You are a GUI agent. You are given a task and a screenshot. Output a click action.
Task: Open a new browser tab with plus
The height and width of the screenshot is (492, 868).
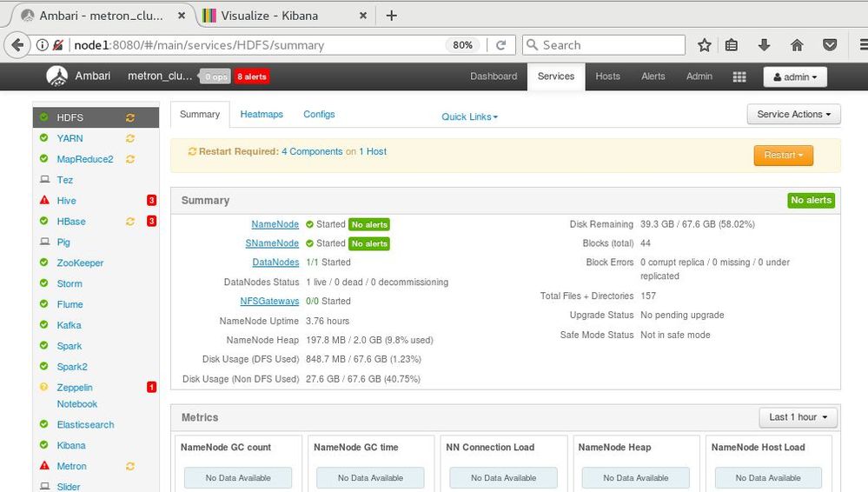pyautogui.click(x=391, y=16)
